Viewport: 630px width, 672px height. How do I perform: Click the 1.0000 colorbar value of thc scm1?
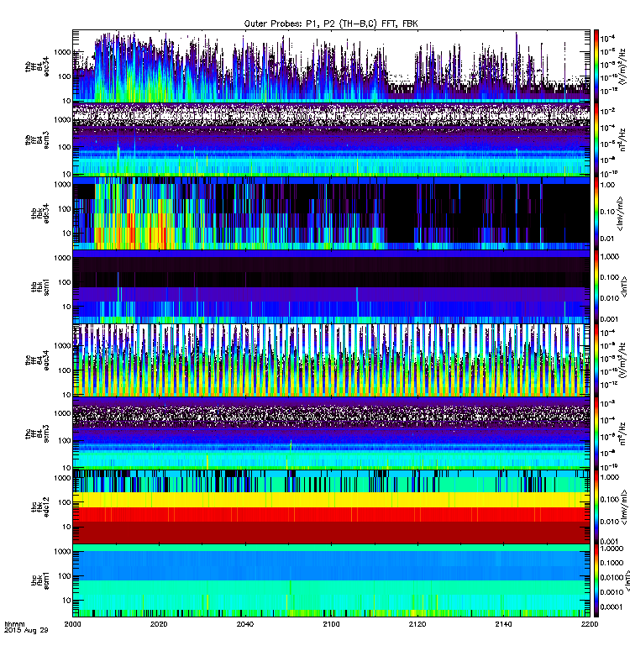click(612, 549)
